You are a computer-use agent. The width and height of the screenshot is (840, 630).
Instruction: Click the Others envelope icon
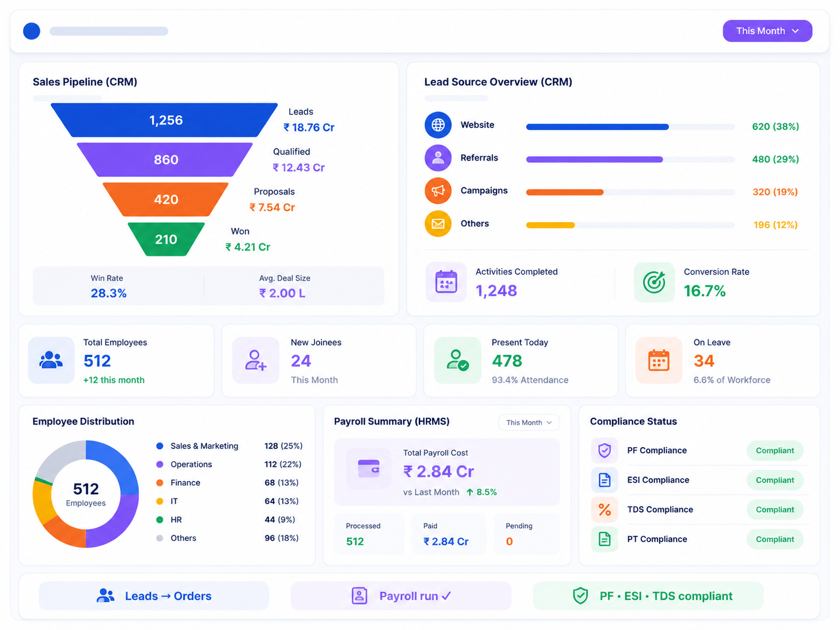[x=438, y=224]
